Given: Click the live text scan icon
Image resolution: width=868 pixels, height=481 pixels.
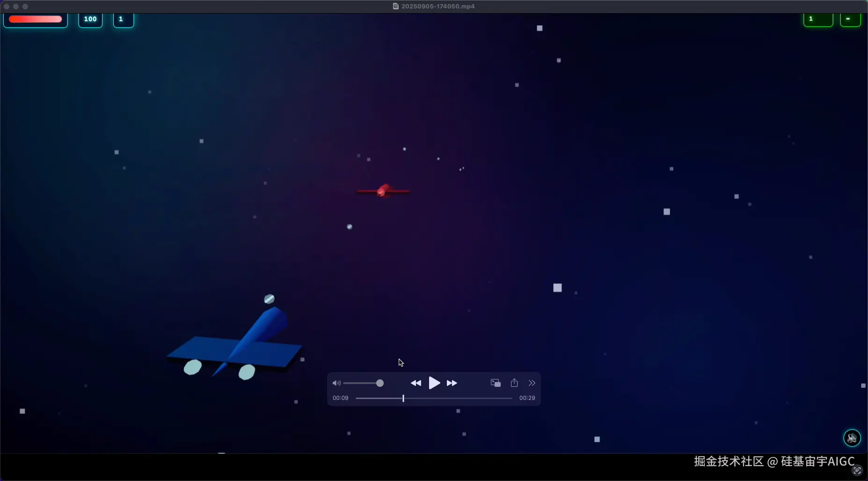Looking at the screenshot, I should click(x=857, y=471).
